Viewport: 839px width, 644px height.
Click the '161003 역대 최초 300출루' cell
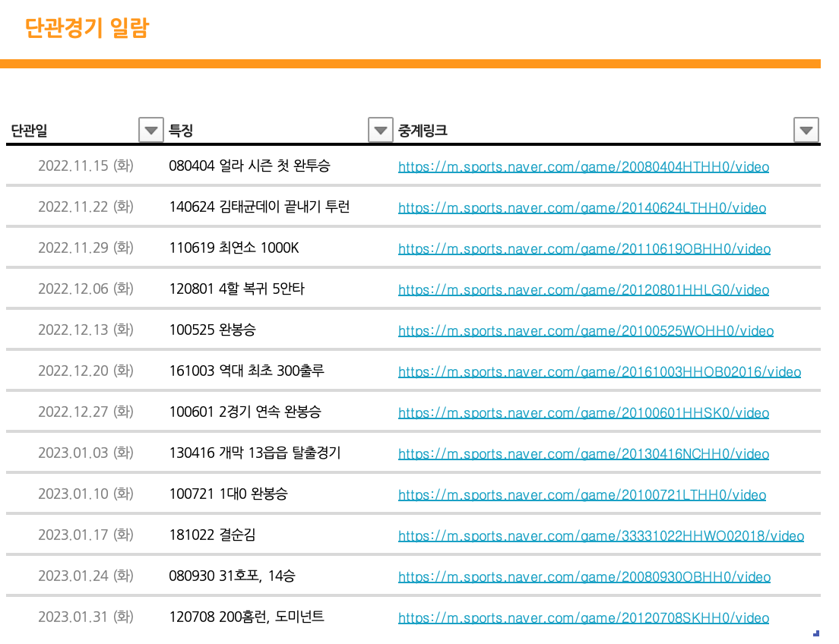(x=249, y=371)
